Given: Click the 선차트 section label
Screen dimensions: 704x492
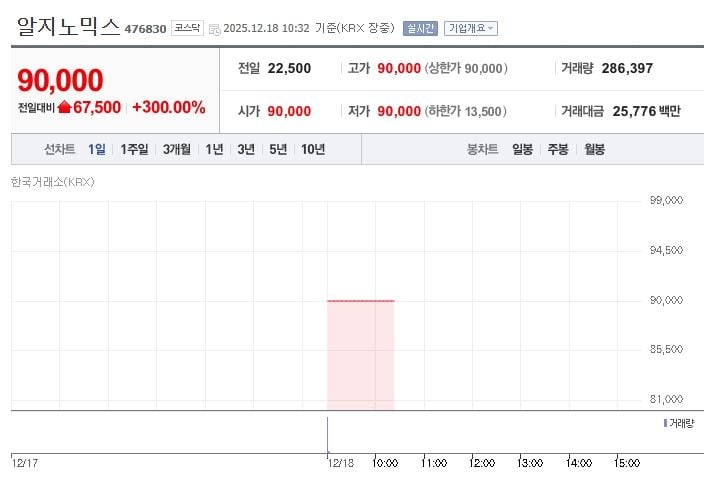Looking at the screenshot, I should (x=60, y=149).
